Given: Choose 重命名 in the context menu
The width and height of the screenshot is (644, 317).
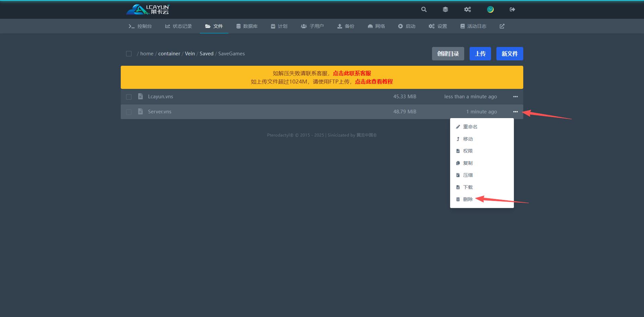Looking at the screenshot, I should click(470, 127).
